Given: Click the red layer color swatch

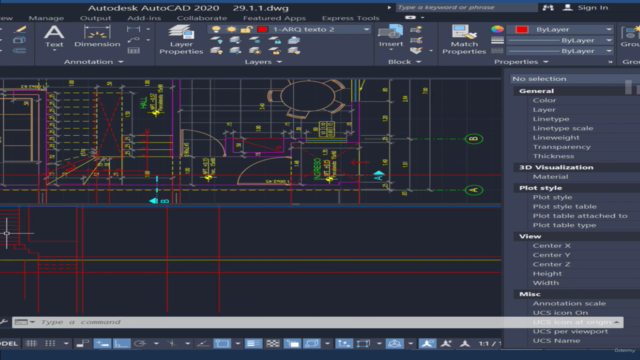Looking at the screenshot, I should tap(262, 29).
